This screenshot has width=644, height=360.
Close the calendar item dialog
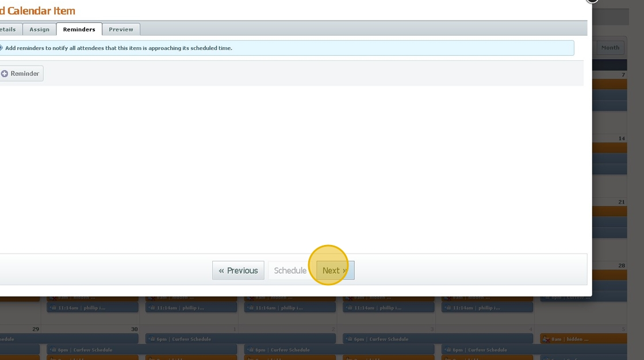click(592, 1)
